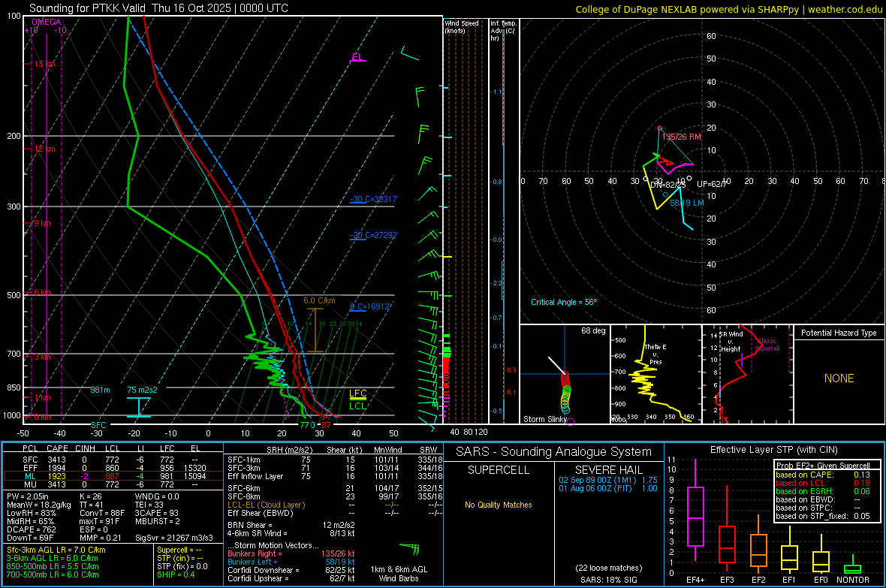Click the SARS: 18% SIG text
The image size is (886, 588).
click(608, 580)
